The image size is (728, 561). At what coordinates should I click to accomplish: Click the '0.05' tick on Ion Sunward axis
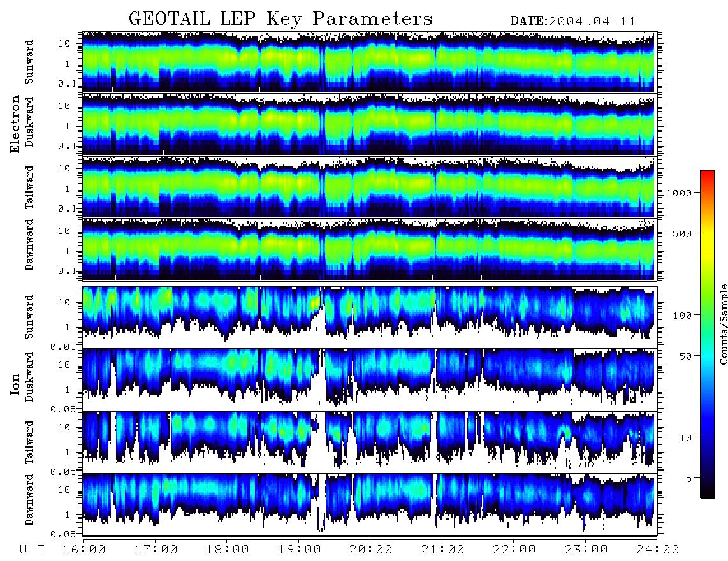coord(63,346)
